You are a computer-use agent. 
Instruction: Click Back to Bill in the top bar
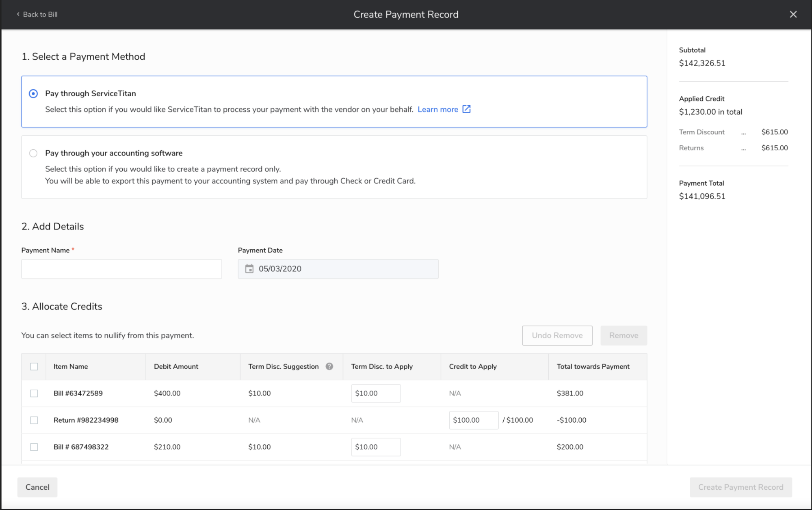pos(40,14)
